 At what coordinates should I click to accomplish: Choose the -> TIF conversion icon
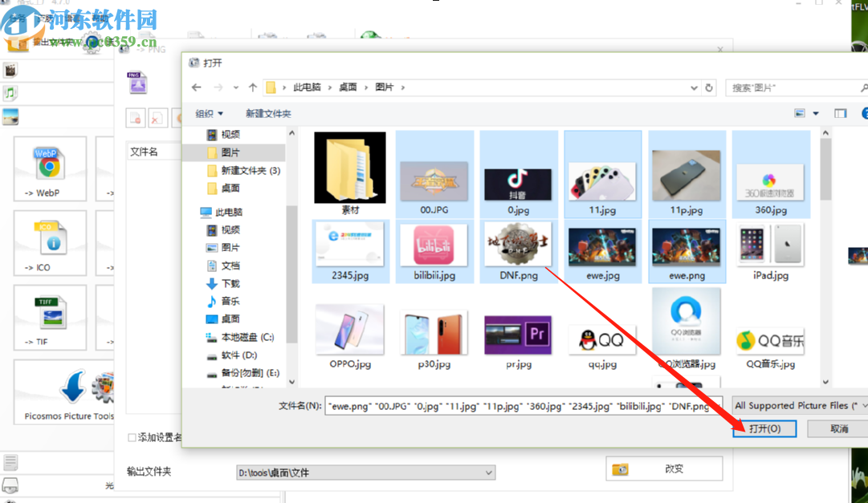(50, 317)
